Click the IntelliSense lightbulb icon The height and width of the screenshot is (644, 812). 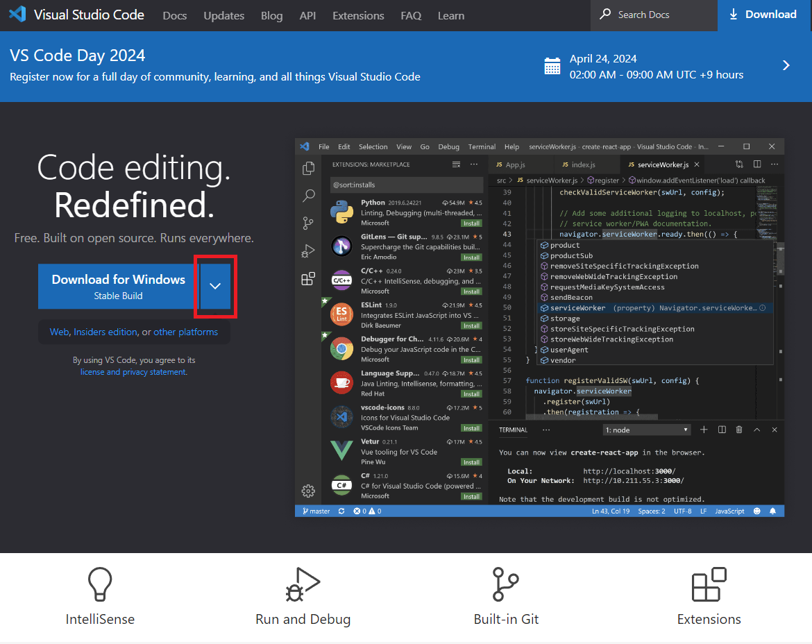point(100,584)
